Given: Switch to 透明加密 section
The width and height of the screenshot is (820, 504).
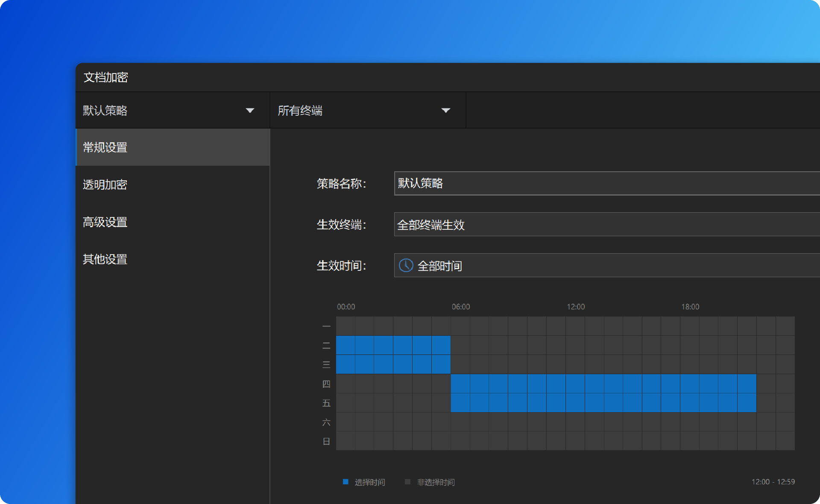Looking at the screenshot, I should click(x=173, y=185).
